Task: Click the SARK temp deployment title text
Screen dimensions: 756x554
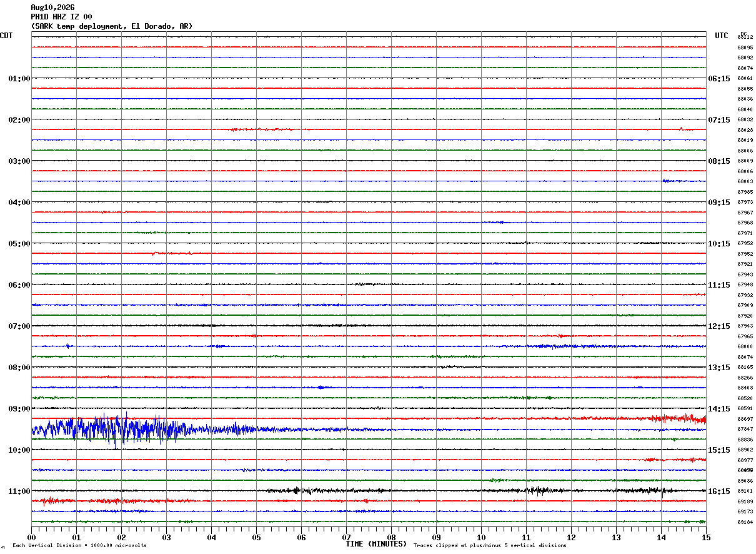Action: coord(112,26)
